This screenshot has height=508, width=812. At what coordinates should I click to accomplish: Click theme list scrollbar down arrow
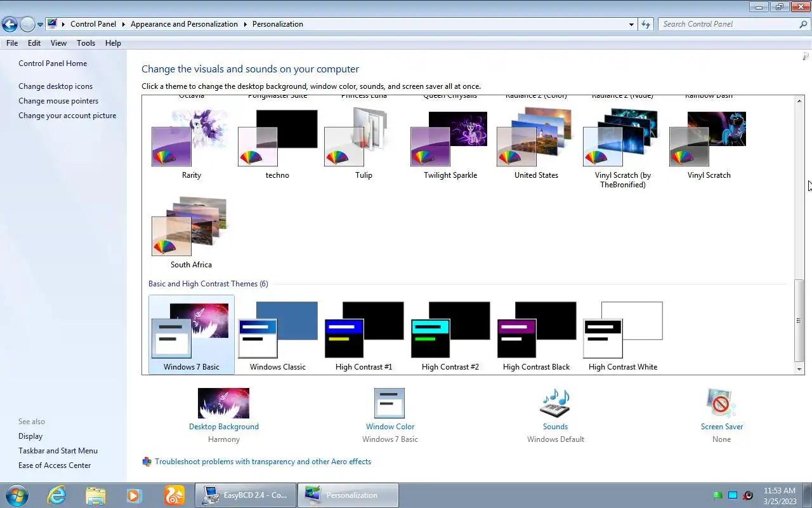pos(799,369)
